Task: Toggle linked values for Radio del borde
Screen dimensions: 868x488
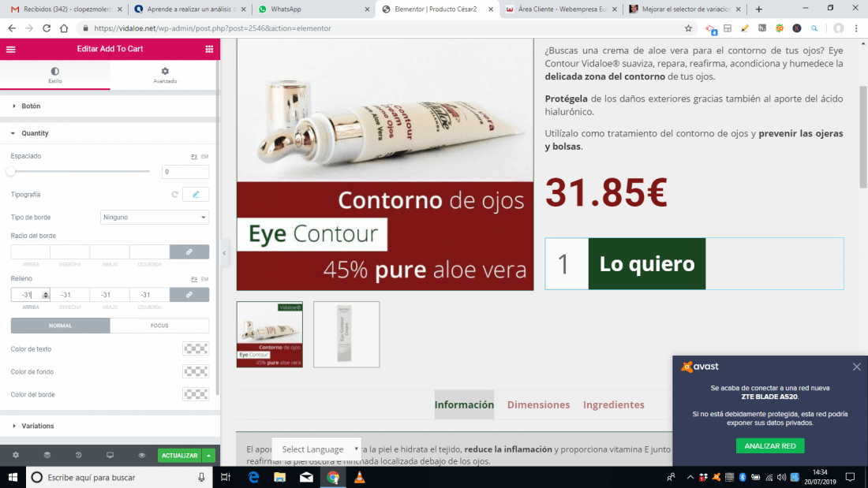Action: tap(189, 251)
